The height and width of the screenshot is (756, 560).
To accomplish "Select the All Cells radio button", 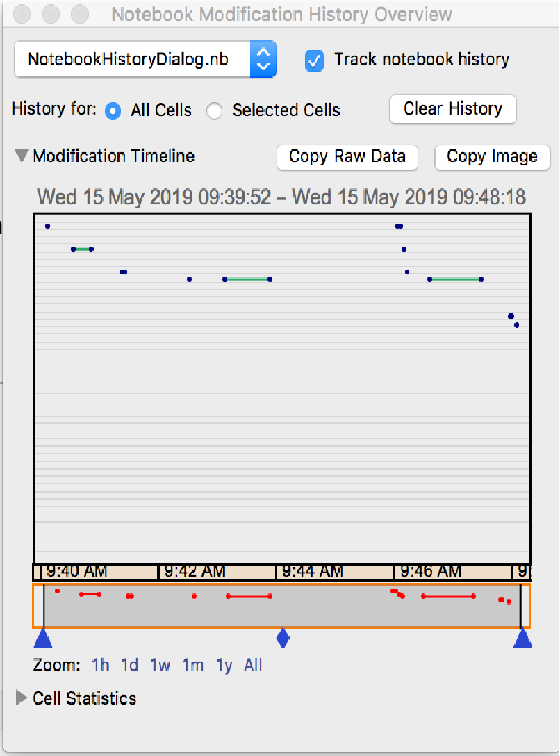I will coord(113,110).
